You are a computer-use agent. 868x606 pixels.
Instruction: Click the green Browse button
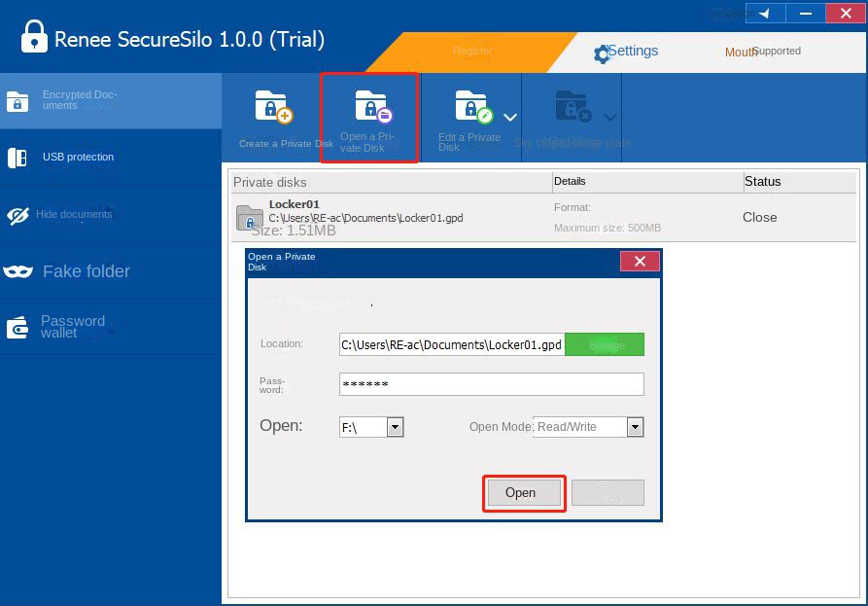pos(605,345)
